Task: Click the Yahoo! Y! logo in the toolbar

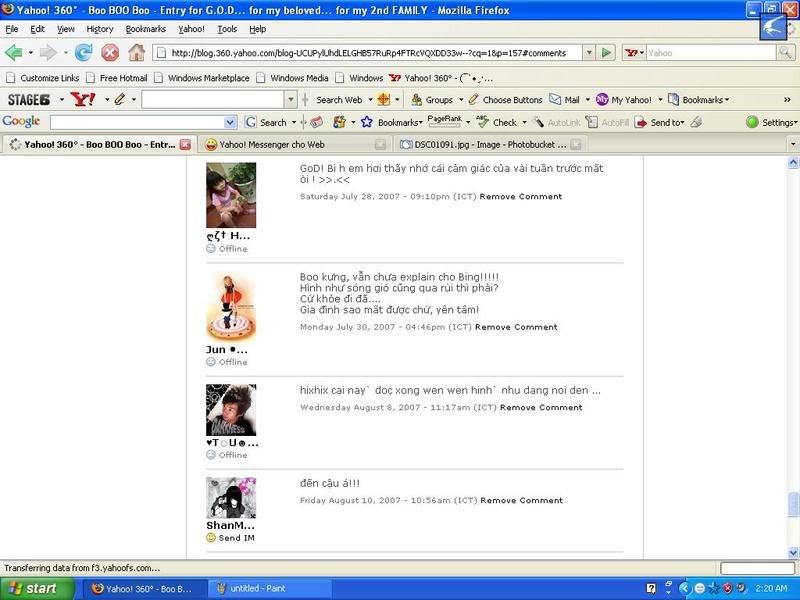Action: pos(83,99)
